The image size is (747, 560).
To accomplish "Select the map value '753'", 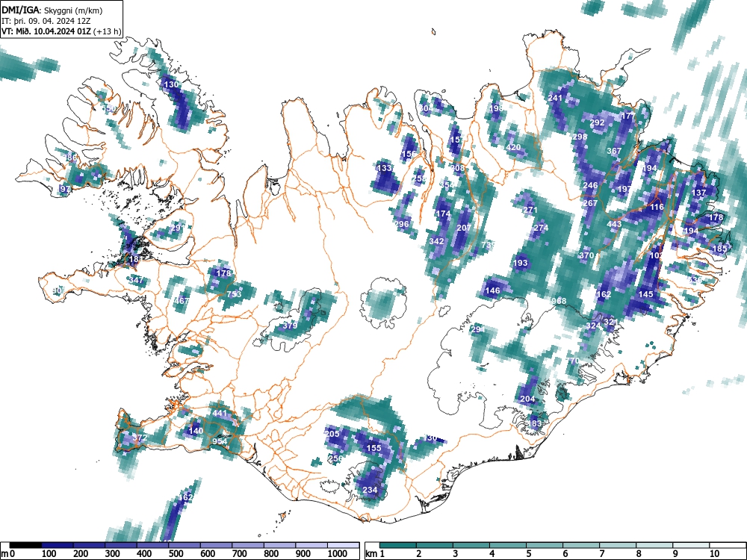I will [234, 294].
